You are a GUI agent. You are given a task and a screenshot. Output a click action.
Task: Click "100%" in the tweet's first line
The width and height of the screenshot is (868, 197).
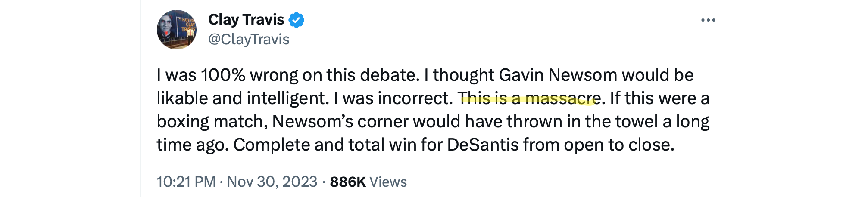click(223, 75)
